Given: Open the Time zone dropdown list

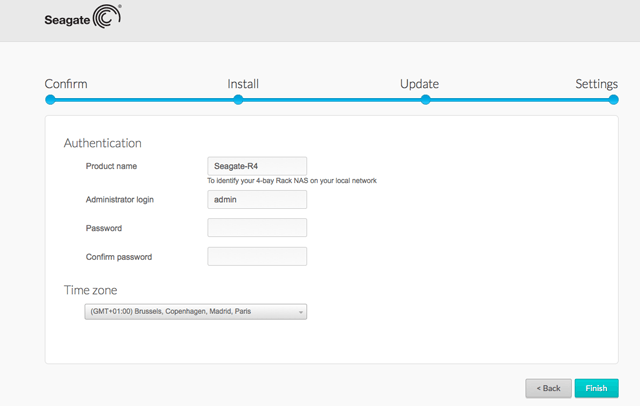Looking at the screenshot, I should [x=196, y=312].
